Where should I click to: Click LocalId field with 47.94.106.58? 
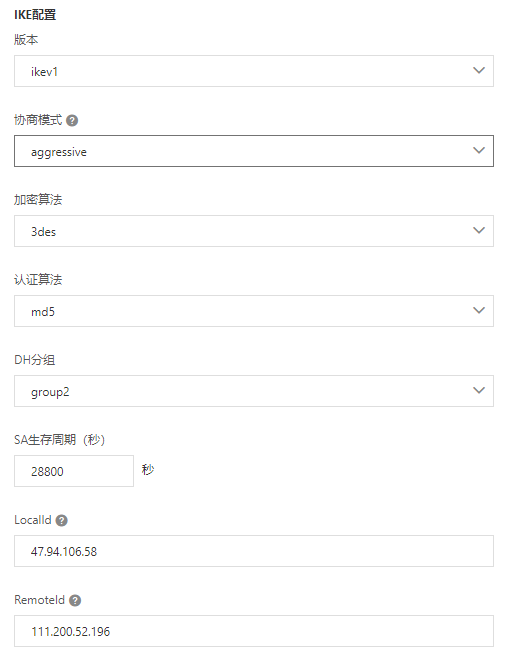(x=254, y=551)
